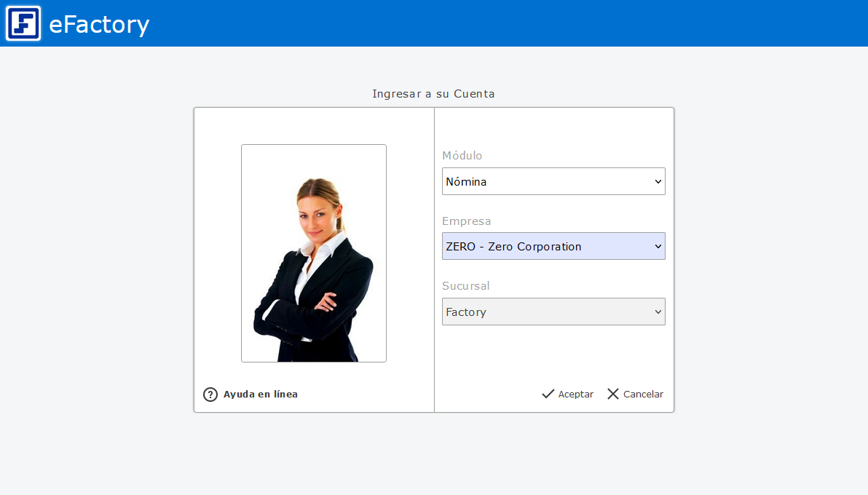This screenshot has width=868, height=495.
Task: Open the Ayuda en línea link
Action: (261, 395)
